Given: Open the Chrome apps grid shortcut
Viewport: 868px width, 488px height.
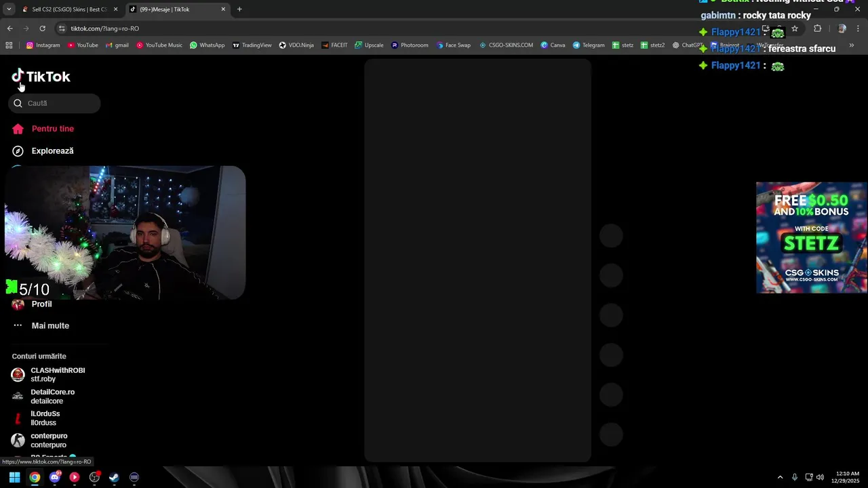Looking at the screenshot, I should [x=9, y=45].
